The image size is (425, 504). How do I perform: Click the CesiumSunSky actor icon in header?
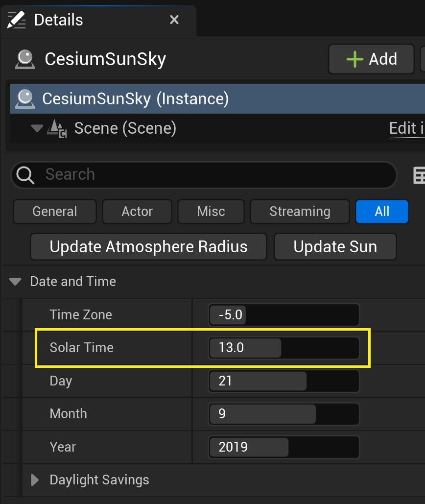(x=25, y=59)
